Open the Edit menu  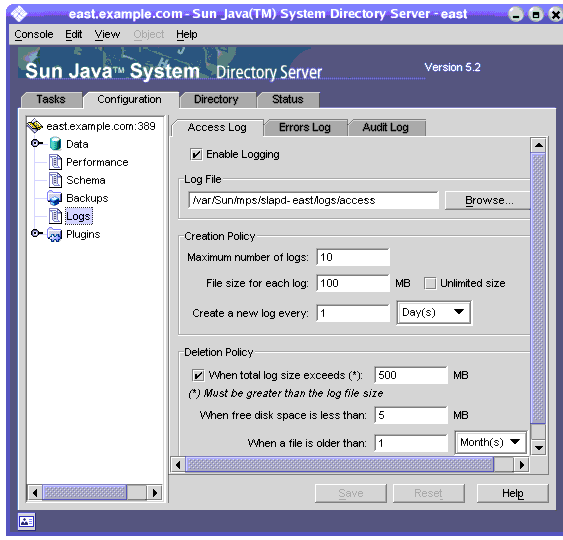(x=74, y=34)
